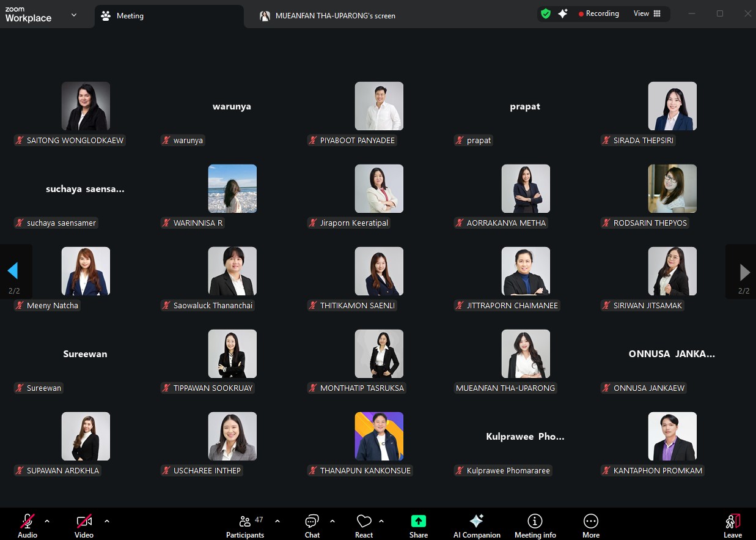
Task: Show Meeting info
Action: pos(535,525)
